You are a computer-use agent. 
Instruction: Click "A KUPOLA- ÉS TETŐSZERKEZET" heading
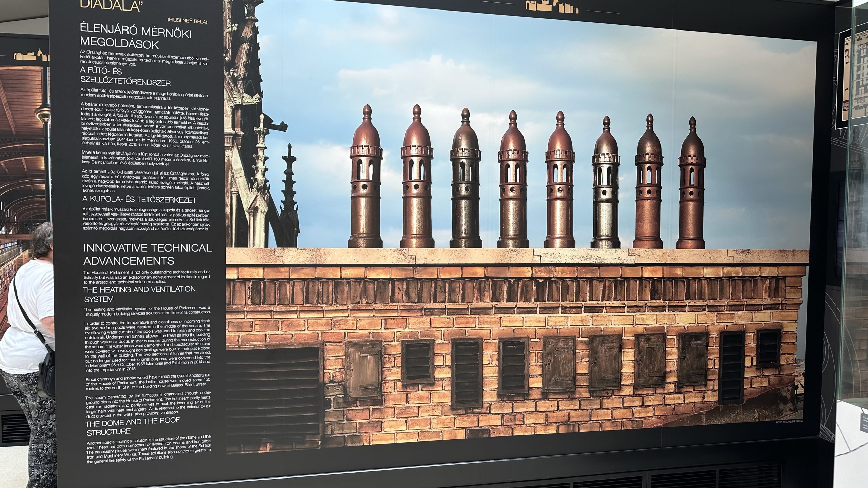click(140, 200)
